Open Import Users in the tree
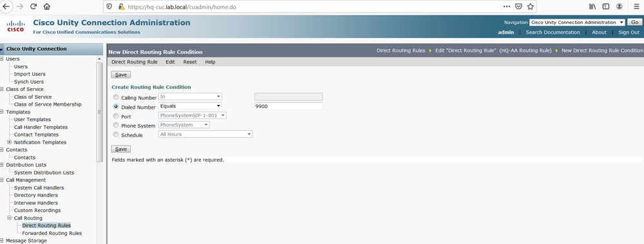 30,74
